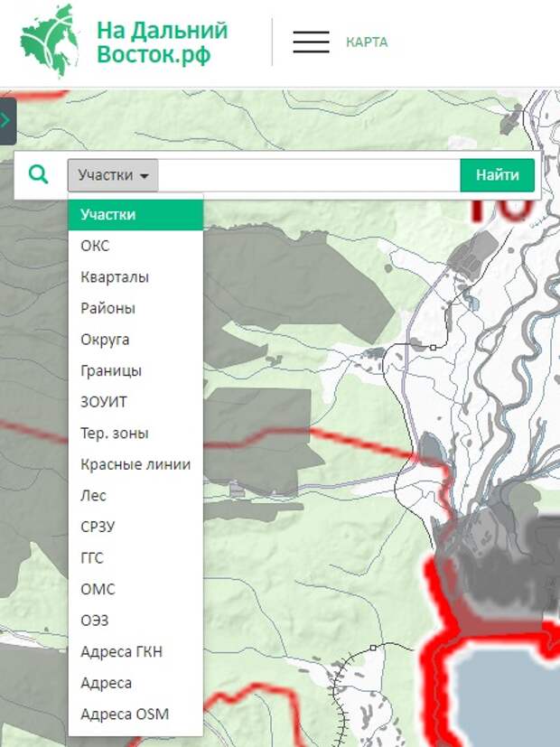The image size is (560, 747).
Task: Select Кварталы search type
Action: 115,277
